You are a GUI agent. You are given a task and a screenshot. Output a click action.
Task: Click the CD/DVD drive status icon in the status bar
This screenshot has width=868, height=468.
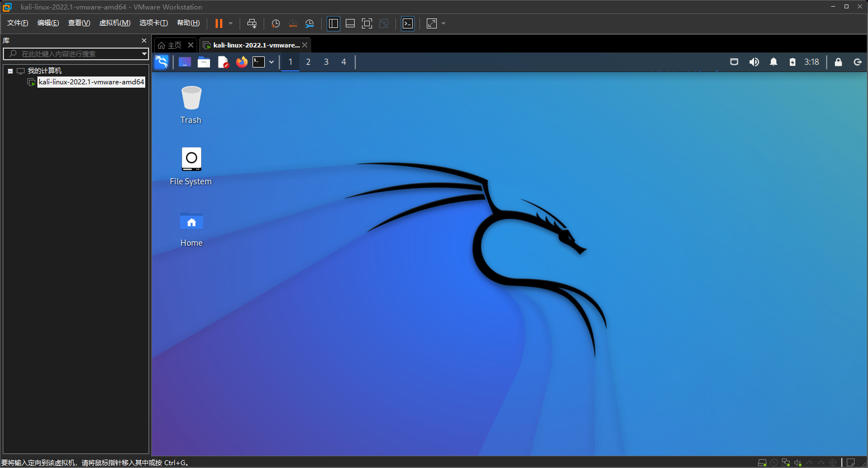pyautogui.click(x=774, y=462)
